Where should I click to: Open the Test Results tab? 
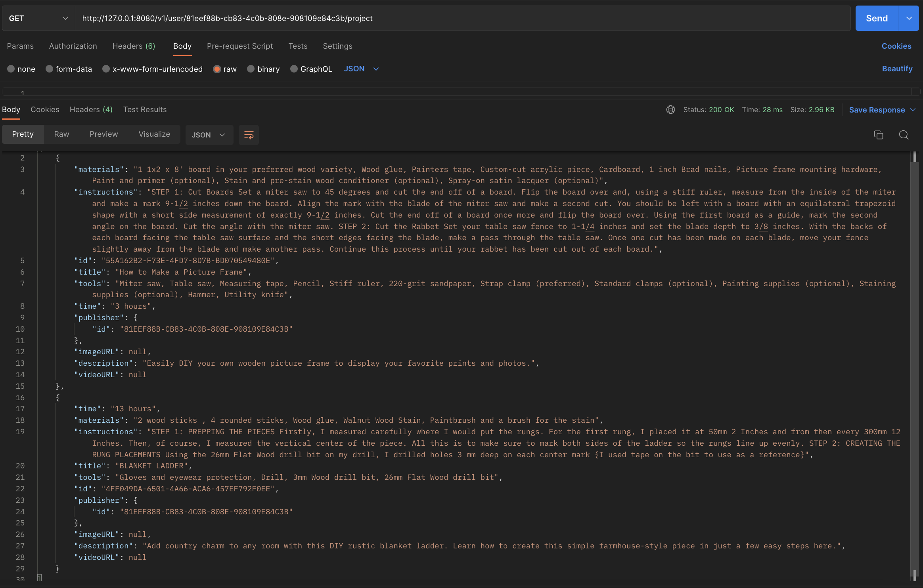pyautogui.click(x=145, y=109)
